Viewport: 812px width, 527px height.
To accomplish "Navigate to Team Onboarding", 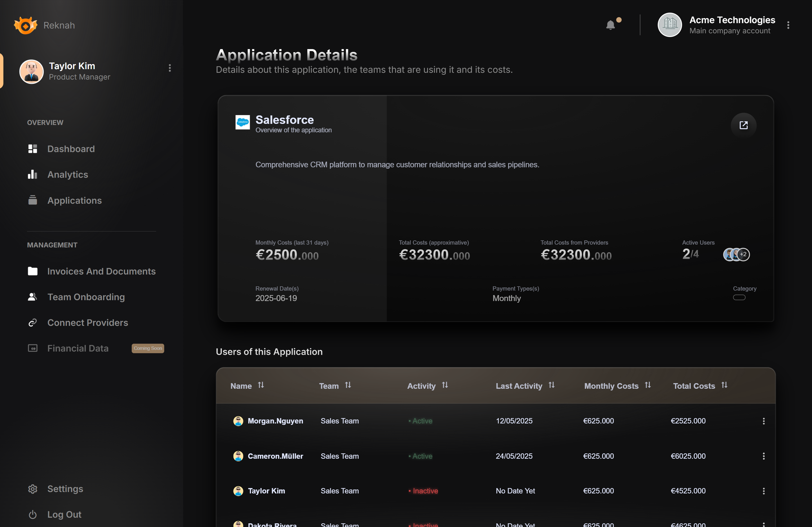I will pyautogui.click(x=86, y=297).
